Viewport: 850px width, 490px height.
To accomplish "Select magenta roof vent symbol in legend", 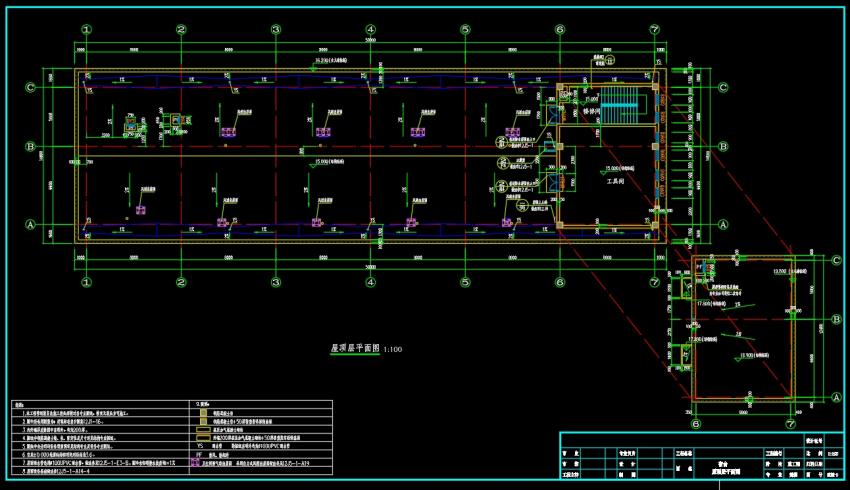I will coord(196,462).
